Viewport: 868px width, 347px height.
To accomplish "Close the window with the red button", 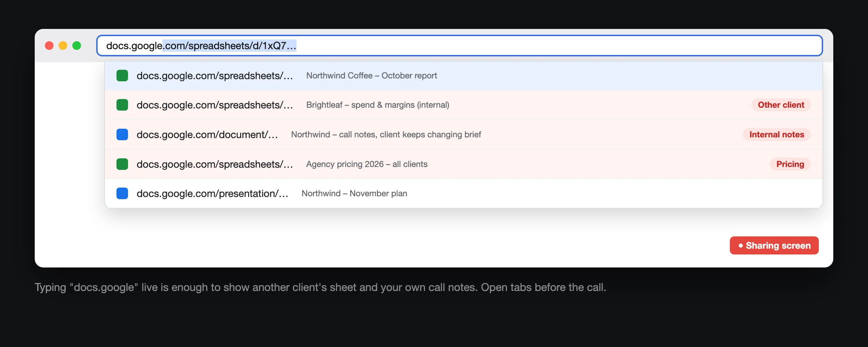I will click(x=49, y=46).
